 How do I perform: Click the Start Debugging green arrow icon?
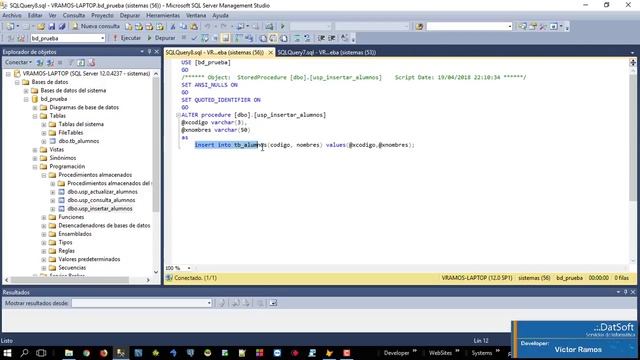point(282,27)
